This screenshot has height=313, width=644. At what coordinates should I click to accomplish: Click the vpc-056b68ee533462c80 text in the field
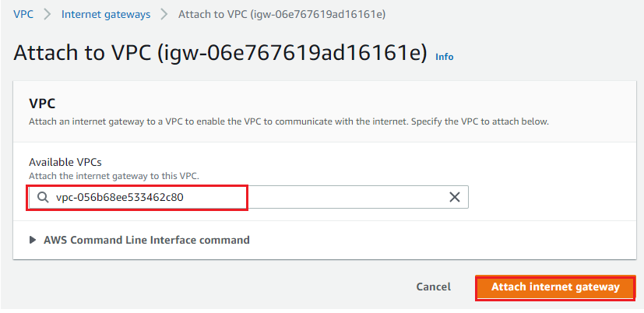click(x=120, y=198)
